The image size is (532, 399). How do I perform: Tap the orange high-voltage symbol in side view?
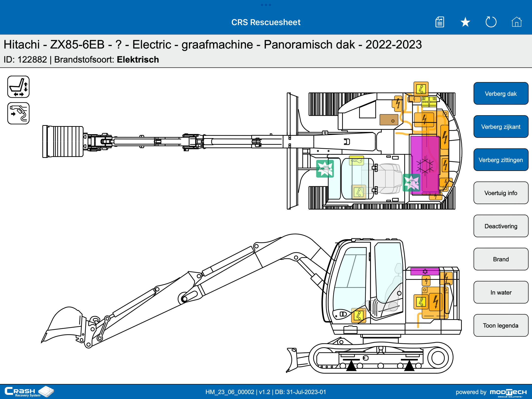click(x=435, y=302)
